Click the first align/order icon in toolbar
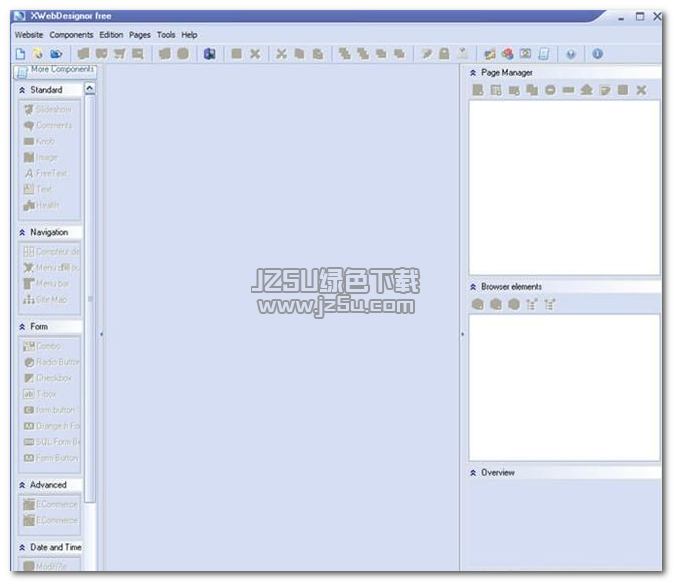 [x=345, y=54]
